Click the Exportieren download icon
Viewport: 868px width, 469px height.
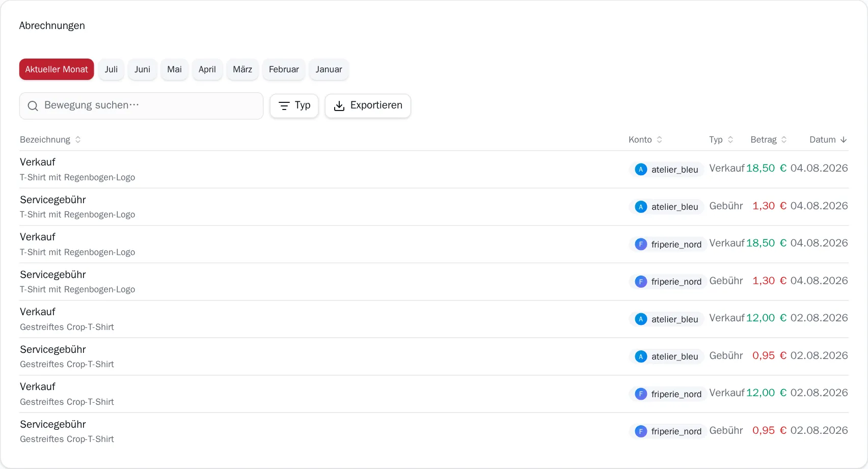point(339,106)
